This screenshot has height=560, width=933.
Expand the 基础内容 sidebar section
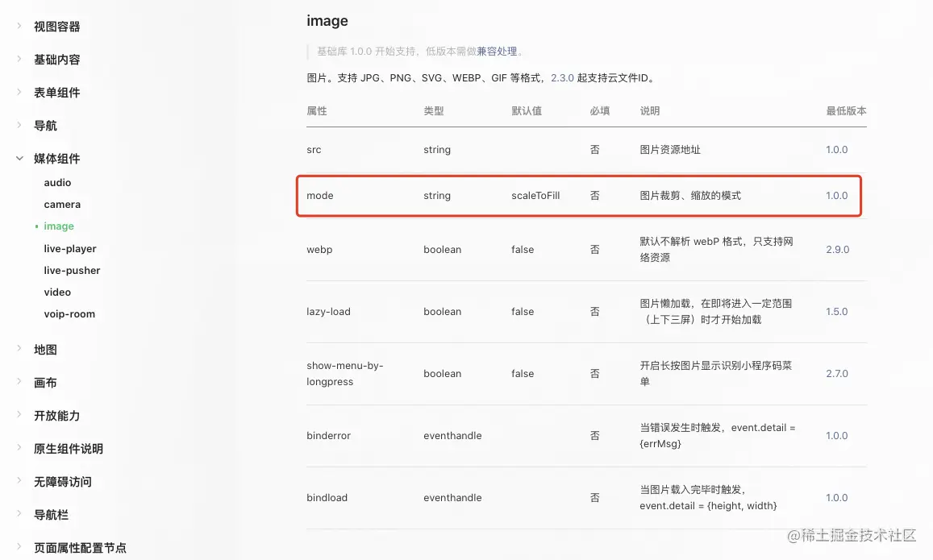(56, 60)
